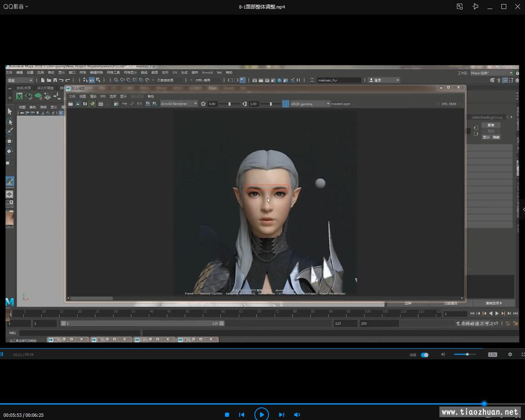Open the menu set dropdown at the status line's left
This screenshot has width=525, height=420.
pos(20,80)
